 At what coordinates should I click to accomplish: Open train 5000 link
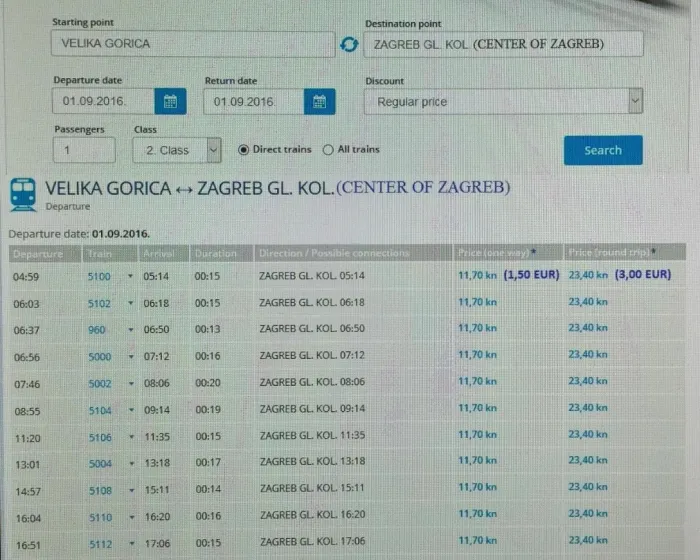pyautogui.click(x=100, y=356)
